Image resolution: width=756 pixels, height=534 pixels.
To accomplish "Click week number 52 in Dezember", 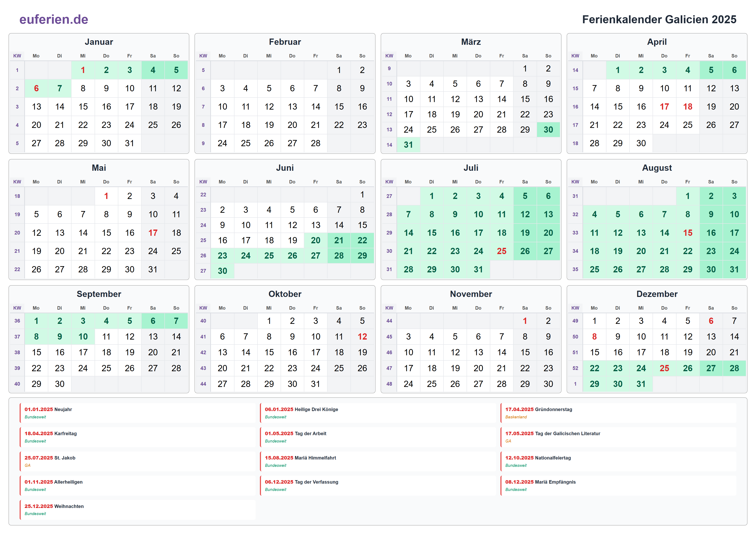I will (575, 368).
